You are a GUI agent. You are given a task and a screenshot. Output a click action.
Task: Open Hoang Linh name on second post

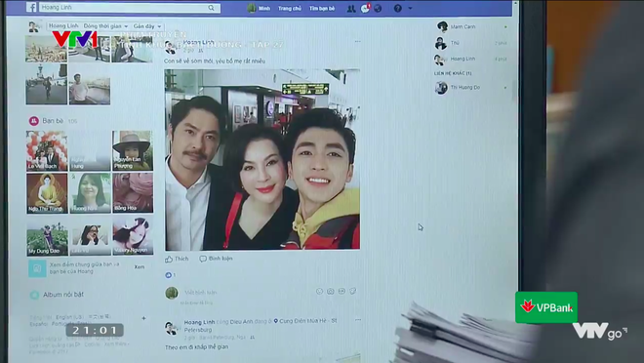coord(199,322)
